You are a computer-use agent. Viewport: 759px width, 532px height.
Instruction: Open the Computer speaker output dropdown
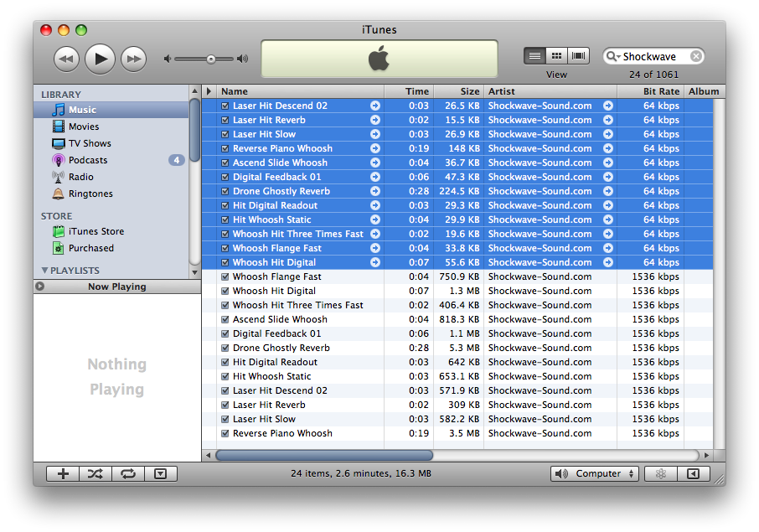point(594,473)
